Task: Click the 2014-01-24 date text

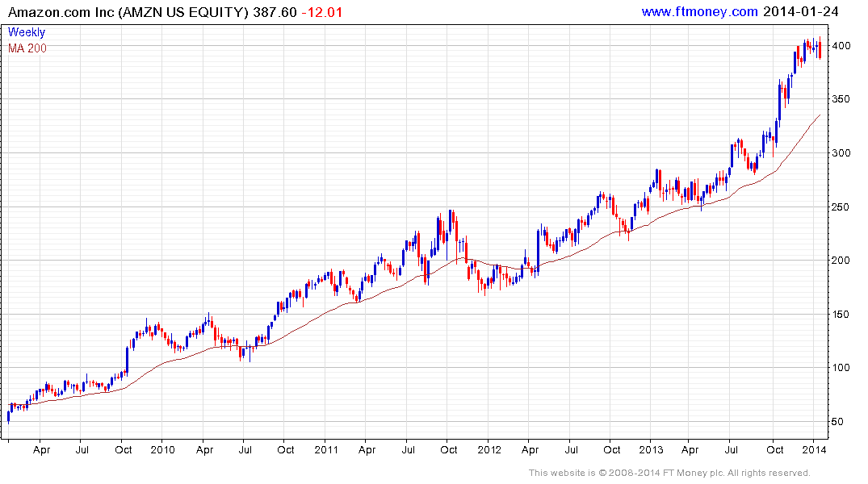Action: point(800,11)
